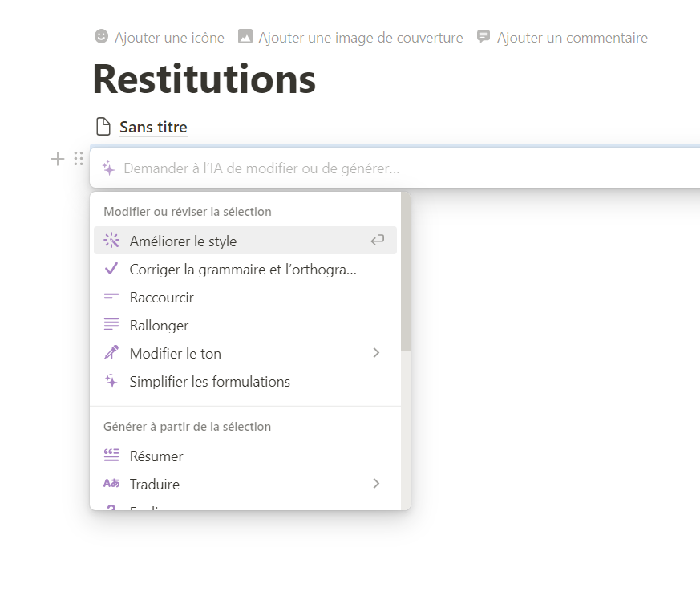Click the page icon beside Sans titre
700x592 pixels.
(103, 127)
